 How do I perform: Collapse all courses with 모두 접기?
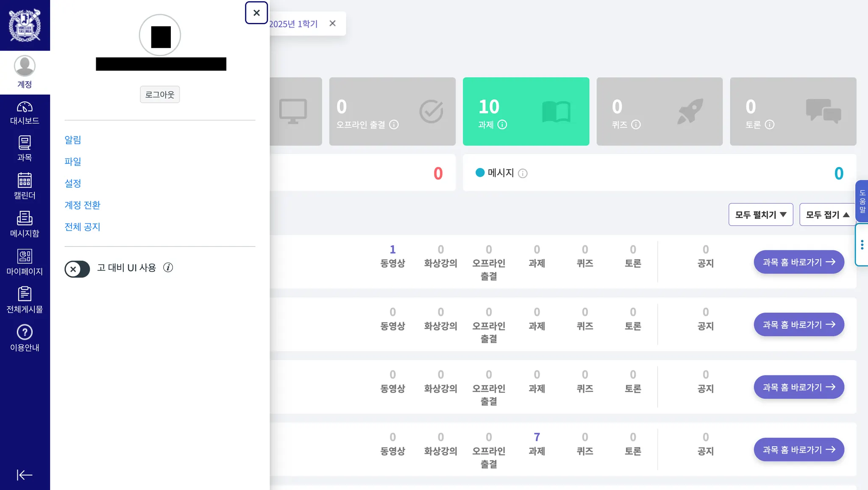click(x=827, y=215)
